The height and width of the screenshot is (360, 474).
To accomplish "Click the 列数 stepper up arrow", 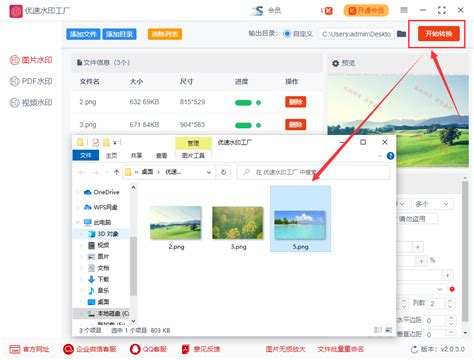I will point(450,301).
